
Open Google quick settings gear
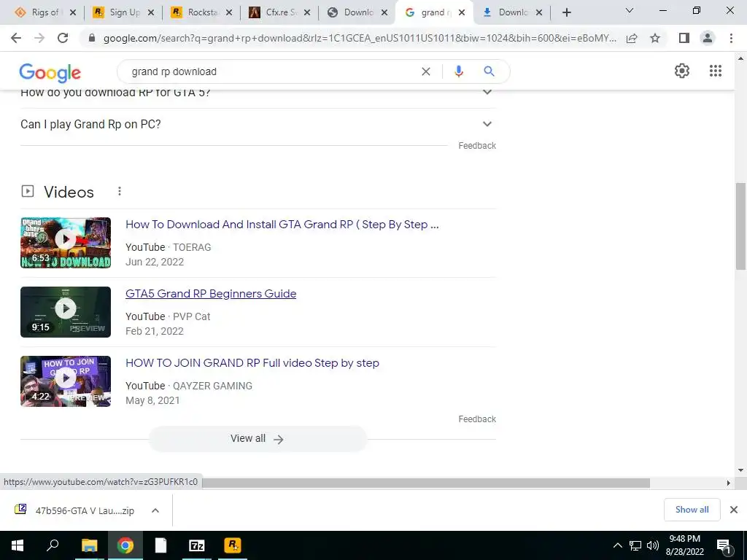pyautogui.click(x=682, y=71)
